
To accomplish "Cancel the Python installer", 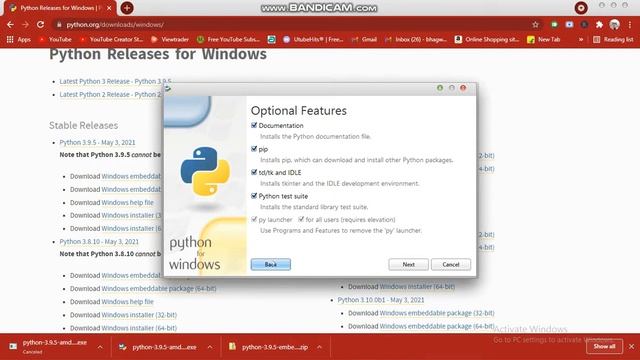I will pos(451,264).
